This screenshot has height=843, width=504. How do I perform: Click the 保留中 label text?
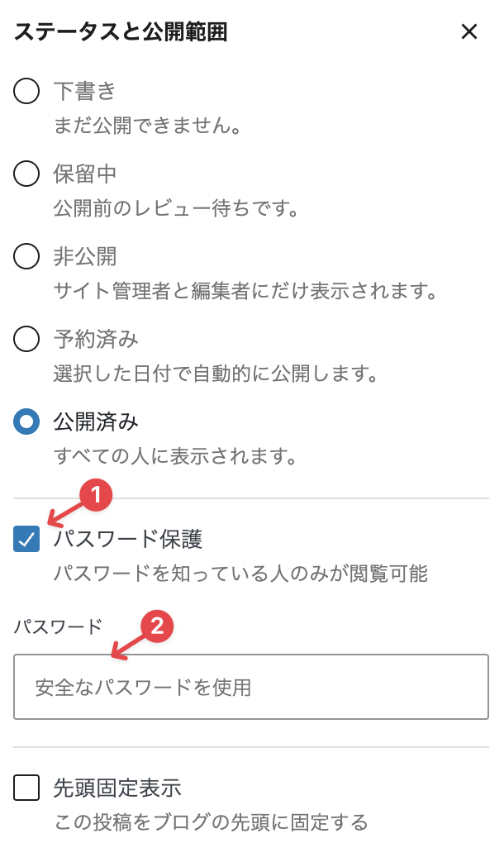click(85, 174)
